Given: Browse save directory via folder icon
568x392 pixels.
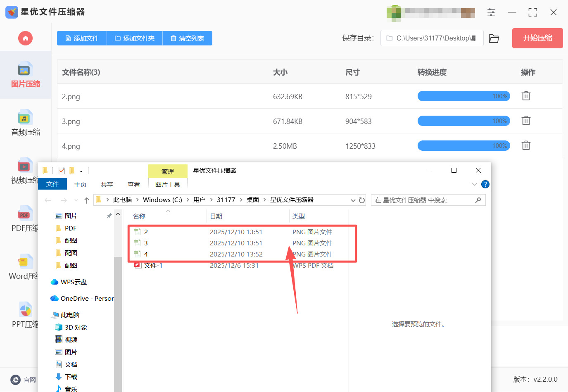Looking at the screenshot, I should (x=494, y=38).
